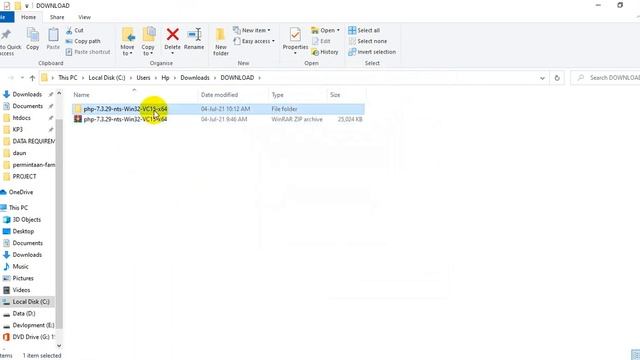Image resolution: width=640 pixels, height=360 pixels.
Task: Go up one folder level arrow
Action: [x=32, y=78]
